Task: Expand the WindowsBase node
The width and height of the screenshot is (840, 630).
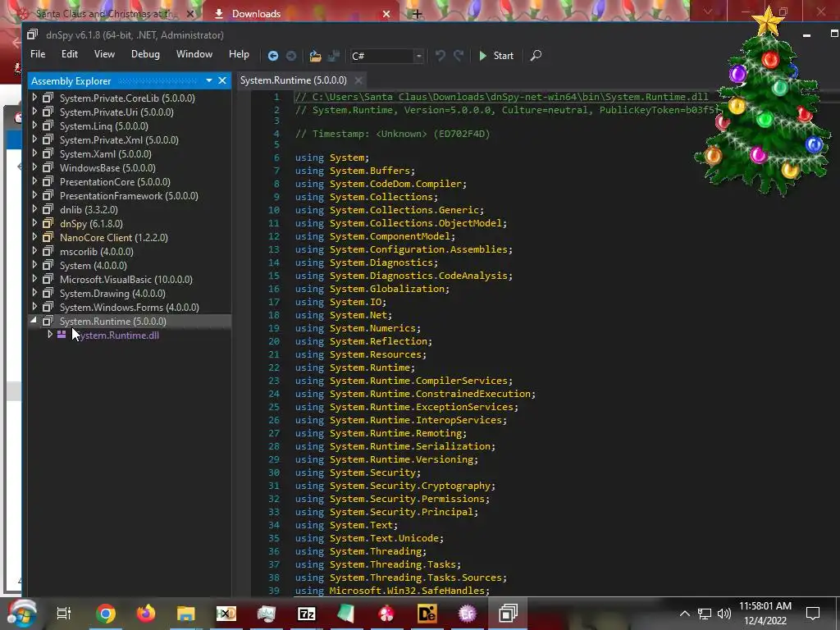Action: pos(34,167)
